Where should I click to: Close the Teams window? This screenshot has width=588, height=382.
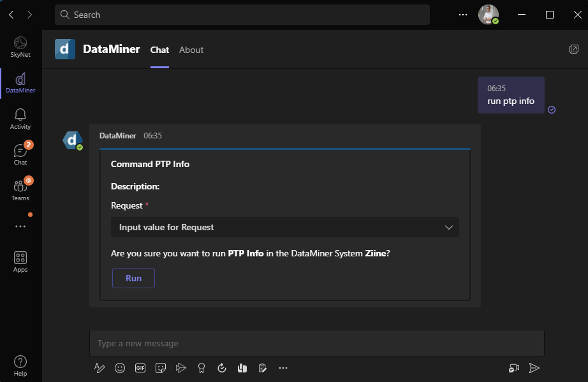pos(578,15)
